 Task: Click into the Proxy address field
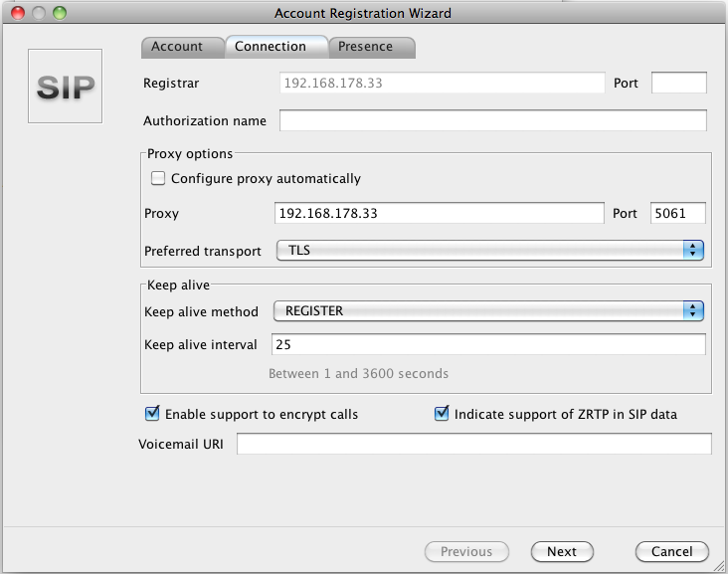439,214
